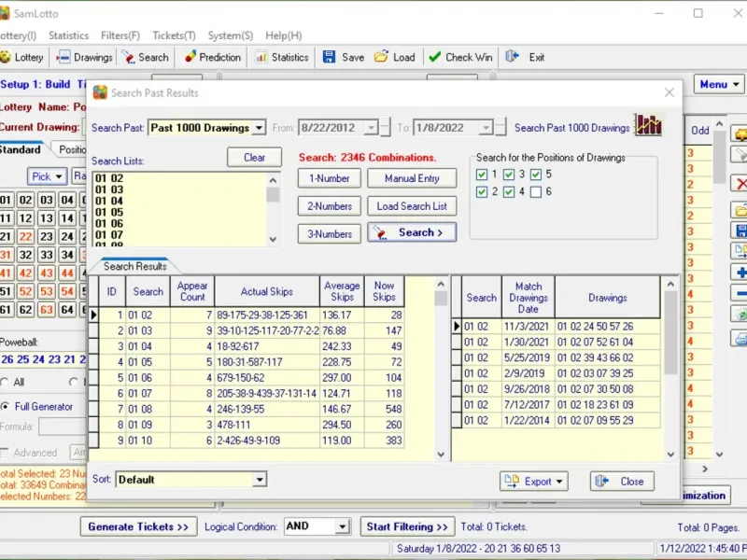Open the System(S) menu
747x560 pixels.
230,35
